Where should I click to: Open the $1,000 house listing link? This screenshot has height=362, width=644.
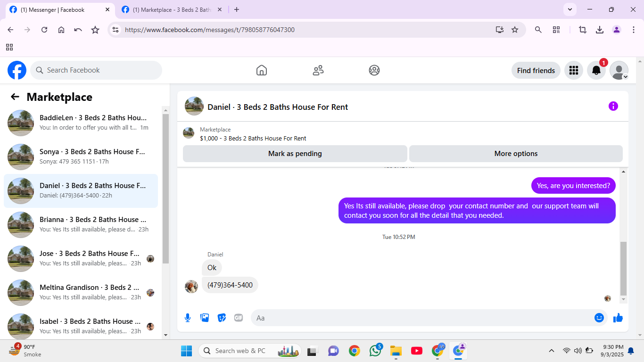coord(253,139)
